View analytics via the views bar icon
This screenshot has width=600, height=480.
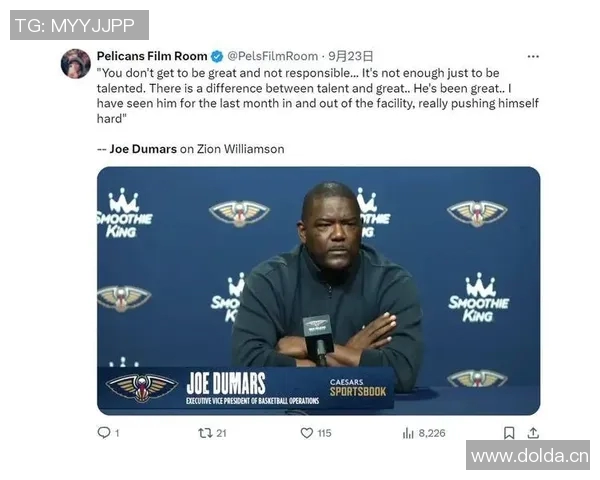(x=408, y=433)
